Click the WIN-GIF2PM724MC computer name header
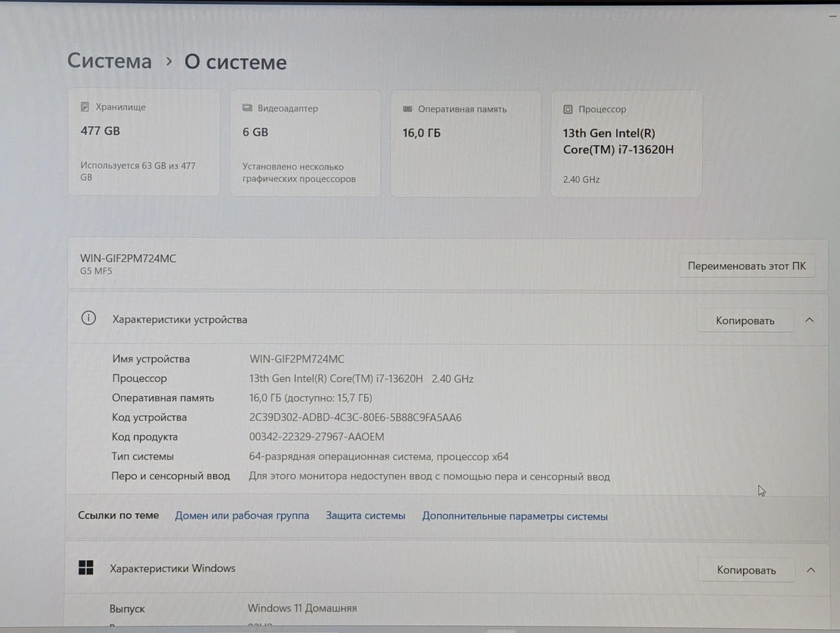The image size is (840, 633). tap(128, 258)
